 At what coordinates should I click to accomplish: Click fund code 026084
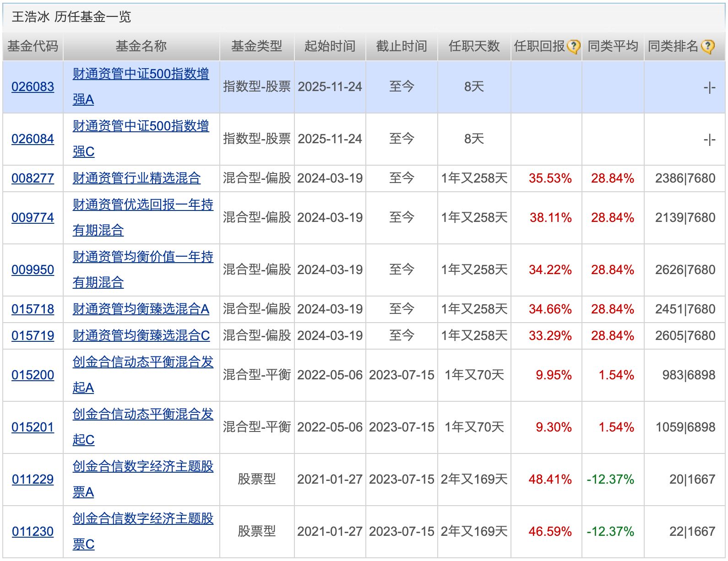(x=33, y=139)
